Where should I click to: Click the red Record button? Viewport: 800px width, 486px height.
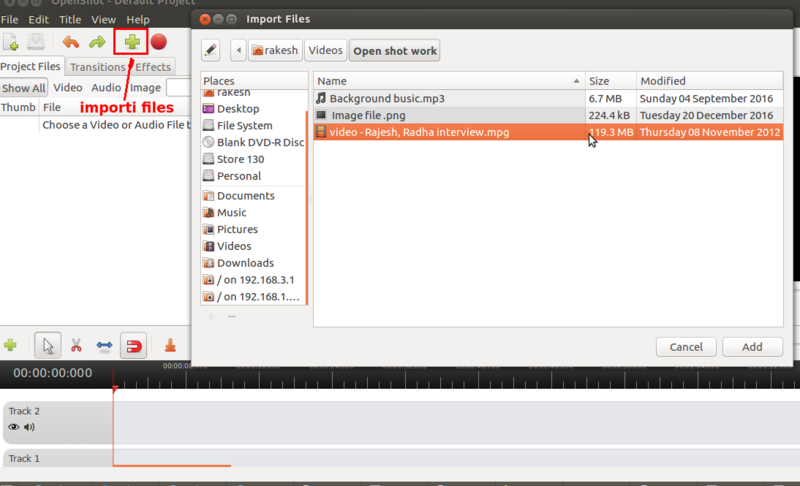click(159, 42)
